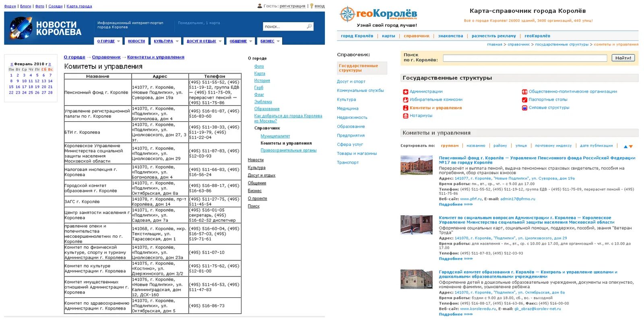The image size is (644, 320).
Task: Sort listings by названию
Action: pos(476,146)
